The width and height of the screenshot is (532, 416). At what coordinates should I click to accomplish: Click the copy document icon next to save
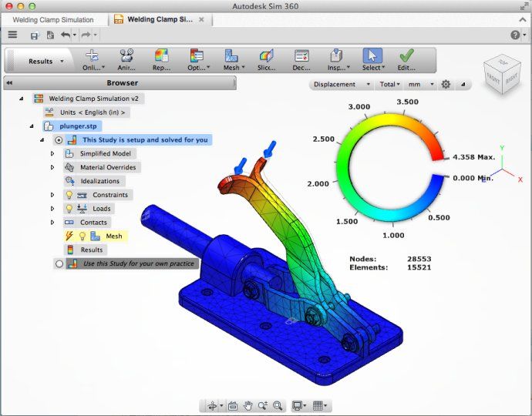point(50,35)
